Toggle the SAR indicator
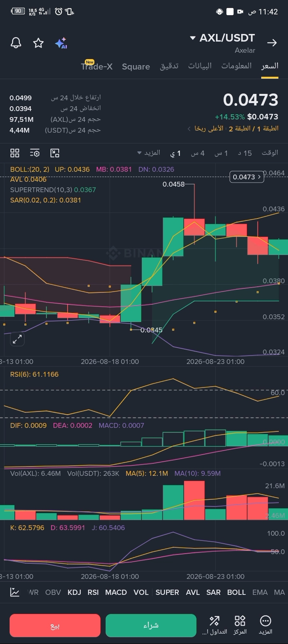This screenshot has width=288, height=644. coord(214,592)
